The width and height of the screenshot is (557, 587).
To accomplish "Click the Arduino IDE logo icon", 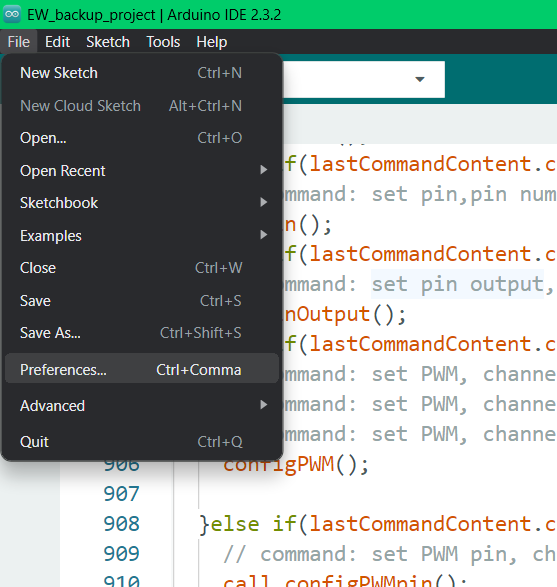I will 12,14.
